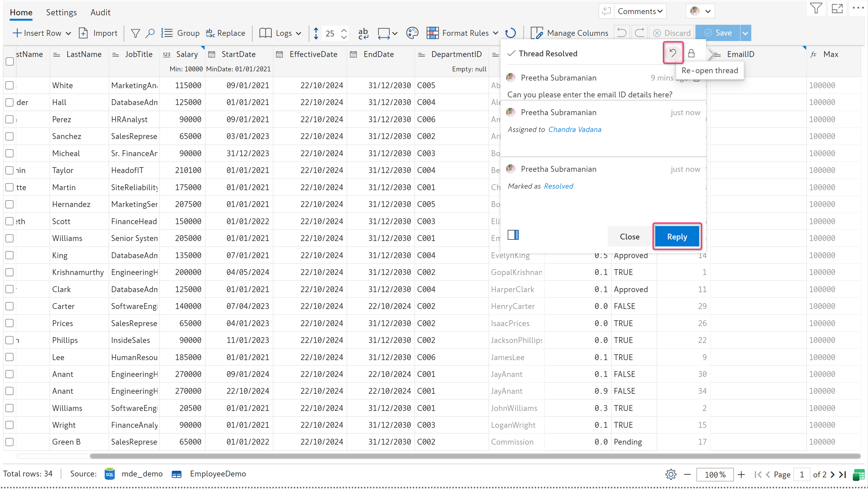Viewport: 868px width, 489px height.
Task: Click the Export to Excel icon
Action: coord(858,475)
